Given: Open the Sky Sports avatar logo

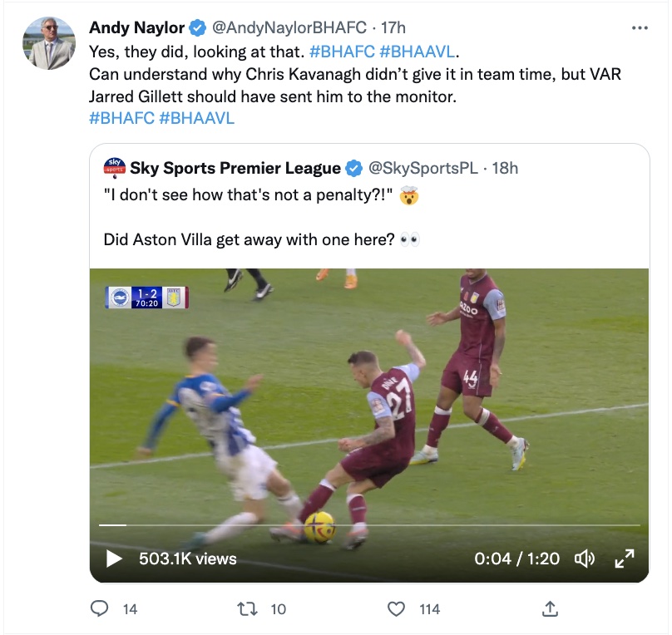Looking at the screenshot, I should [x=115, y=168].
